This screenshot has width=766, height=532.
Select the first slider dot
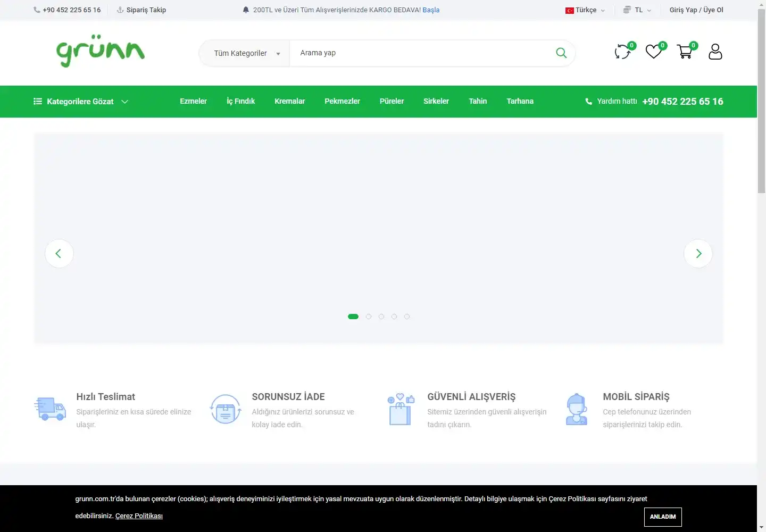(x=353, y=317)
